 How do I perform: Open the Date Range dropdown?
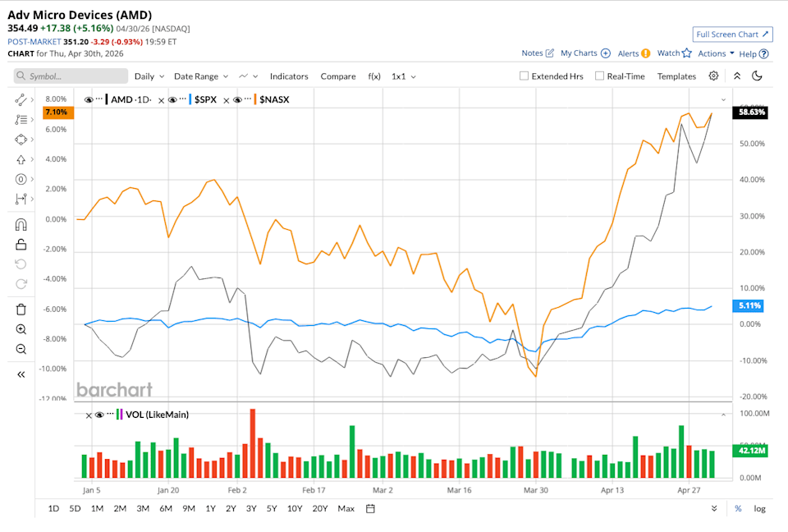[x=201, y=76]
